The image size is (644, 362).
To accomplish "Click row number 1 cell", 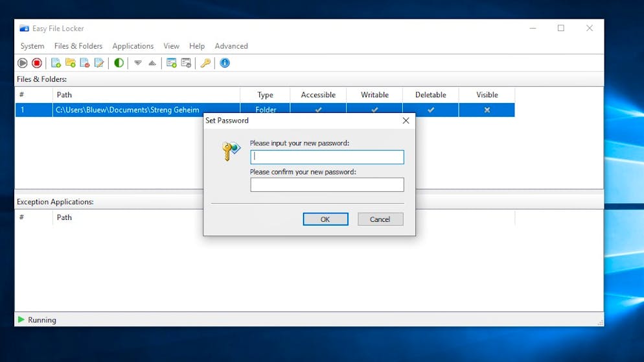I will (x=34, y=110).
